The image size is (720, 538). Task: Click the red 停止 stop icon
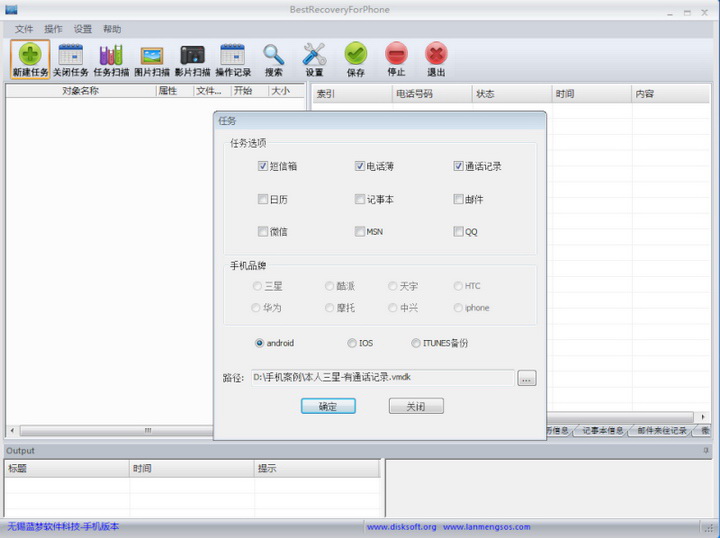[x=396, y=59]
